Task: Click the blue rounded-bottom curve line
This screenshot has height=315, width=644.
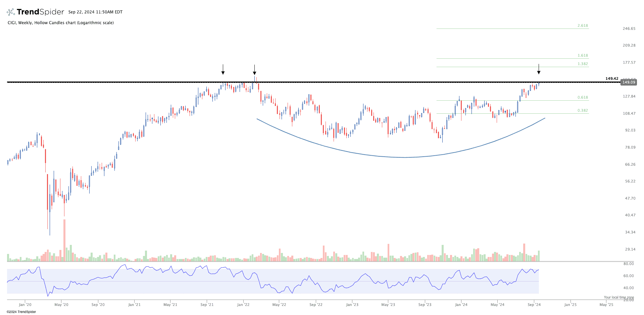Action: click(405, 157)
